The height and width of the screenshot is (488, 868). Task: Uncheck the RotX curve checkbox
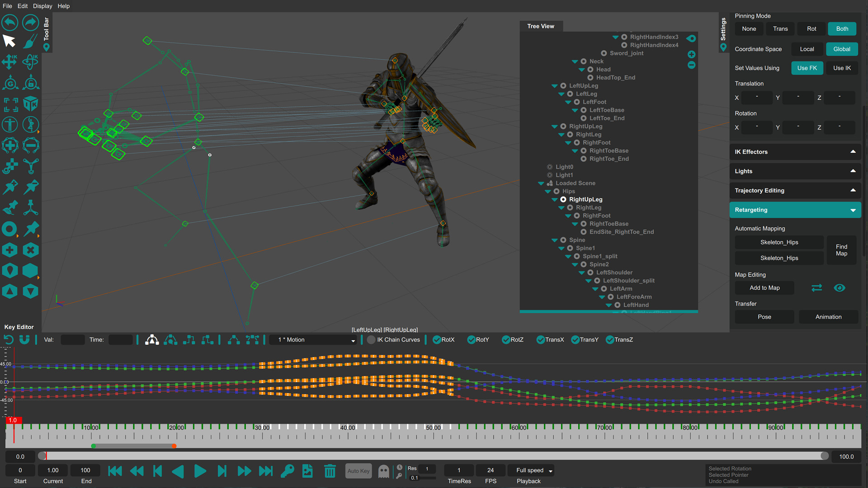click(x=437, y=339)
